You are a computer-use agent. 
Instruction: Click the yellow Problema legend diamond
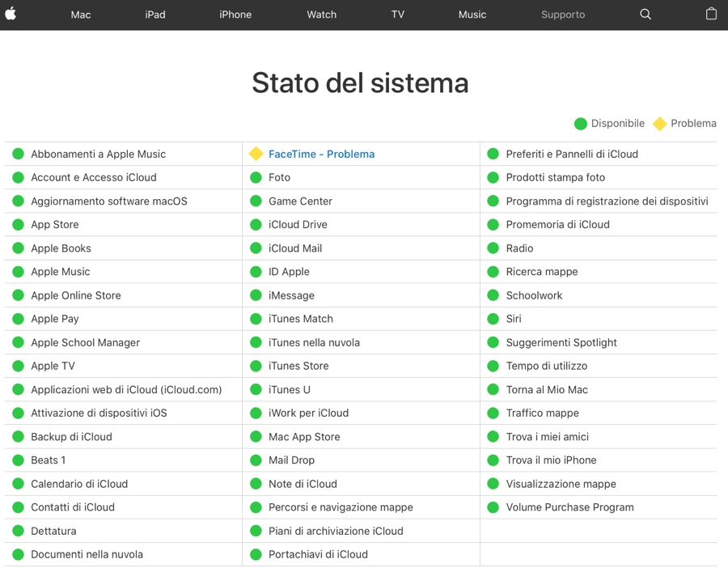(659, 124)
